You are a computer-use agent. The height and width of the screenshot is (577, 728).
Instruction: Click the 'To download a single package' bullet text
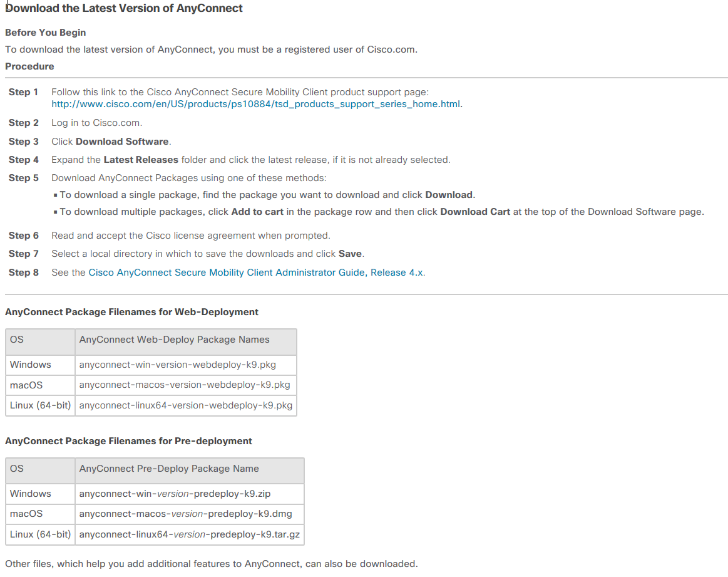point(267,195)
